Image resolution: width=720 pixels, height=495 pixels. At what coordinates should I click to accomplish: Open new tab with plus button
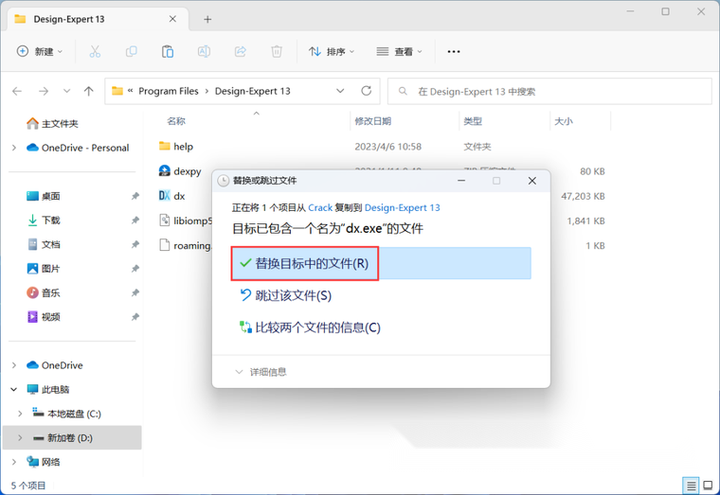[208, 19]
